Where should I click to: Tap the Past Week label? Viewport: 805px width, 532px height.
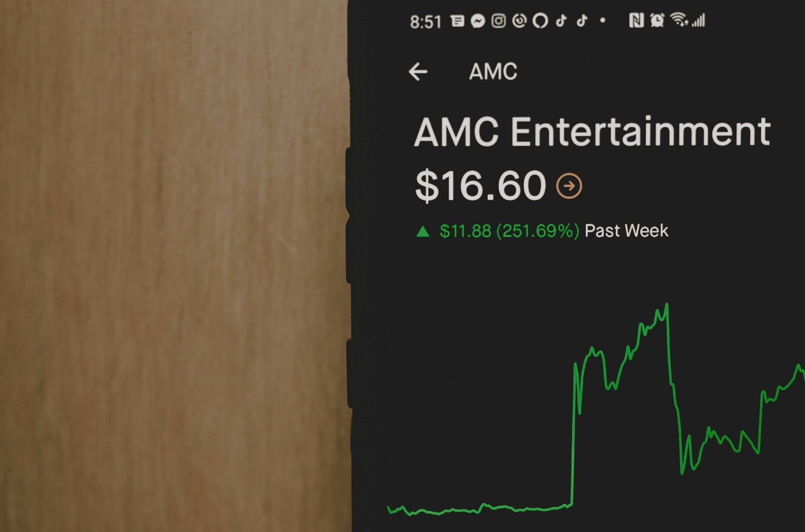627,231
